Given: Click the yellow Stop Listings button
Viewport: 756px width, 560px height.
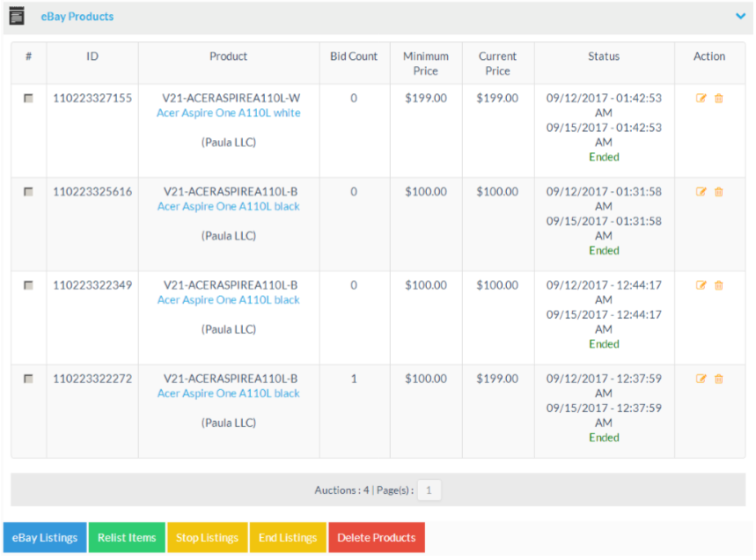Looking at the screenshot, I should (x=207, y=538).
